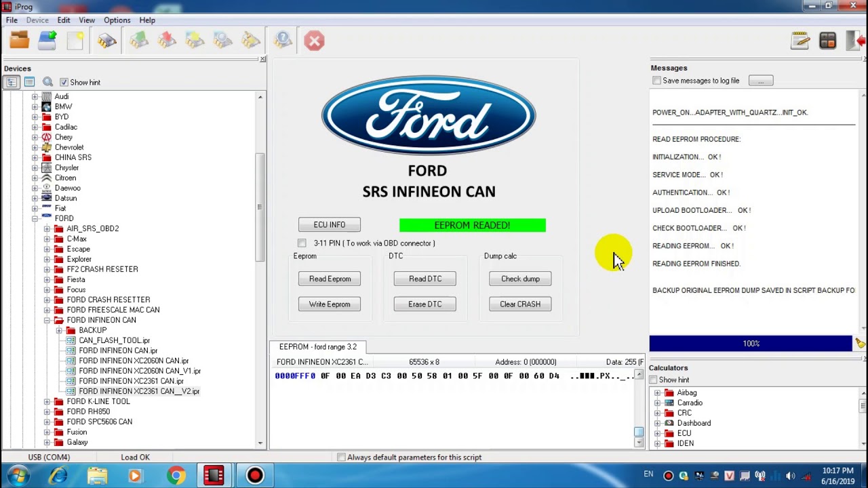
Task: Click the ECU INFO button
Action: [x=330, y=224]
